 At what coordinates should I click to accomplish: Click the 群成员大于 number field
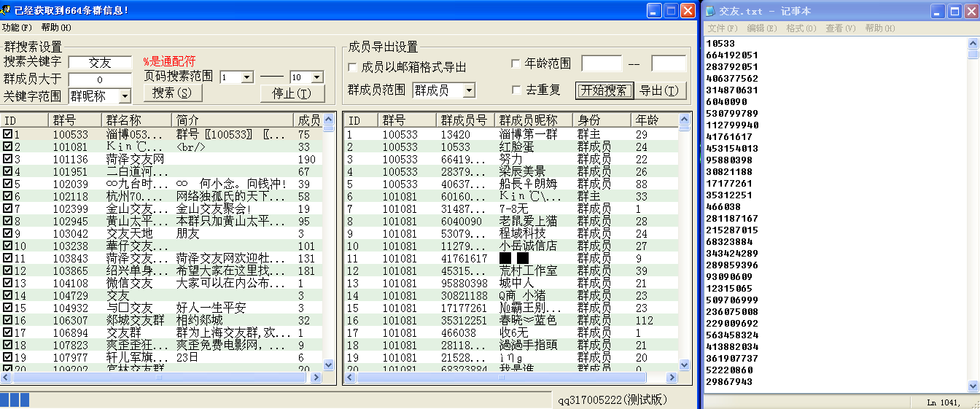[100, 79]
